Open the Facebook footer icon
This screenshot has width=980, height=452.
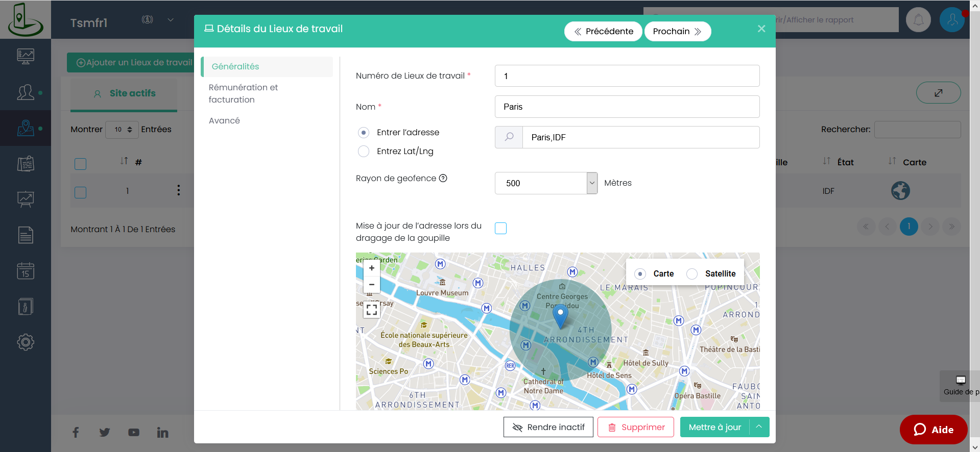pos(76,433)
